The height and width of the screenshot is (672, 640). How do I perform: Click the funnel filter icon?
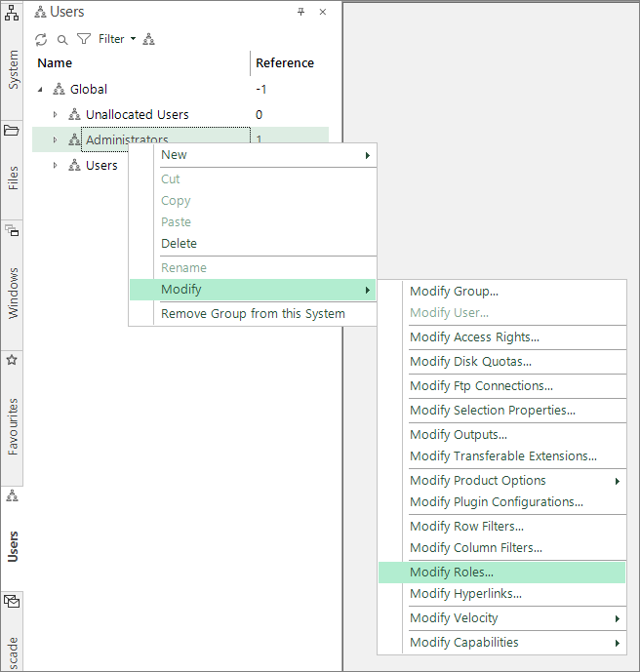pos(84,39)
